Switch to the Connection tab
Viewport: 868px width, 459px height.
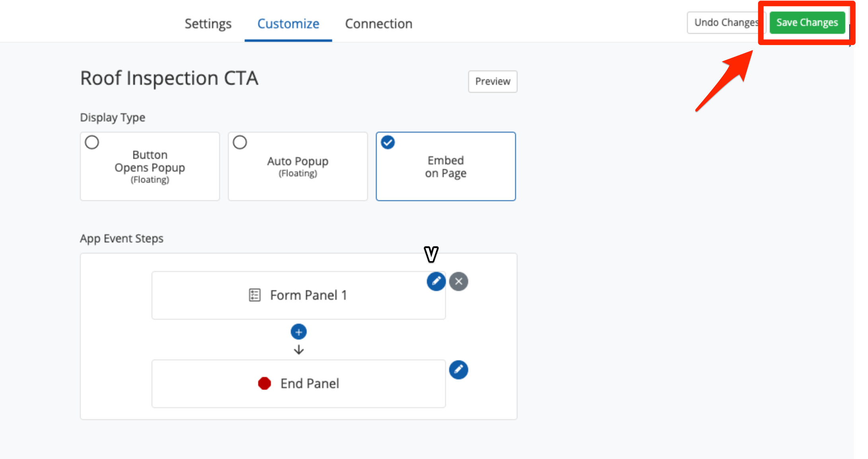tap(378, 24)
